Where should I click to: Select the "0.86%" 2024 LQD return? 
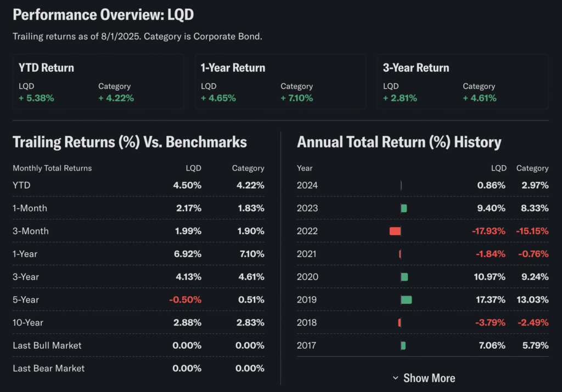[491, 185]
